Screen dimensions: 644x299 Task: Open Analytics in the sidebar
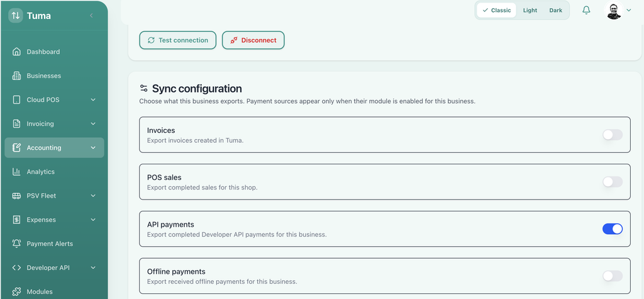(54, 171)
